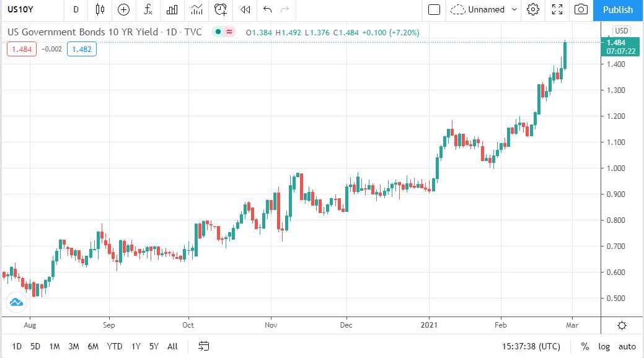Screen dimensions: 644x358
Task: Open the fx indicators menu
Action: (148, 9)
